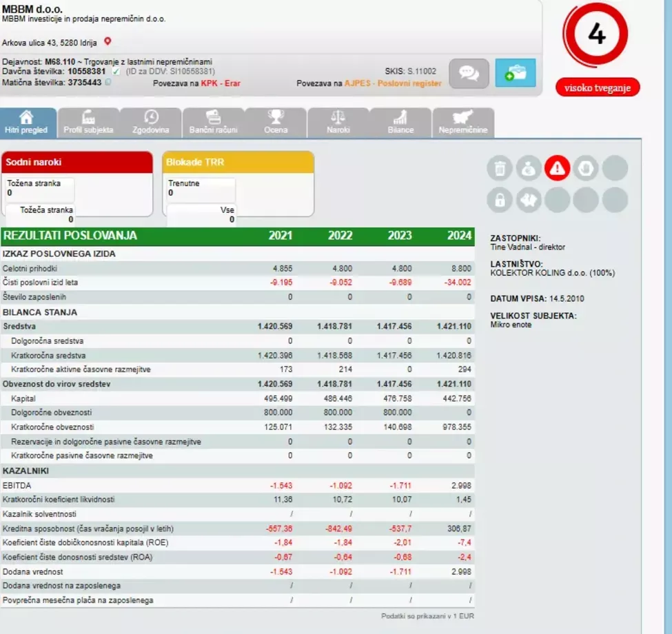Click the stop hand hexagon icon

(586, 168)
